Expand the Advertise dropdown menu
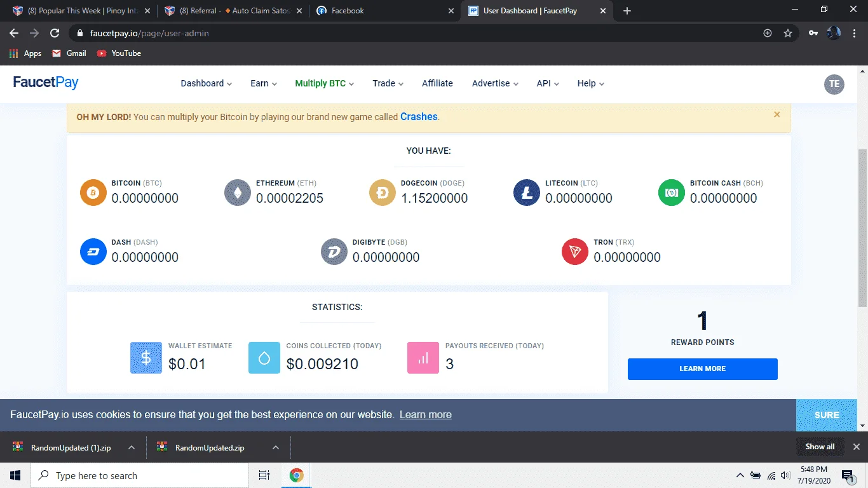The image size is (868, 488). (x=495, y=84)
